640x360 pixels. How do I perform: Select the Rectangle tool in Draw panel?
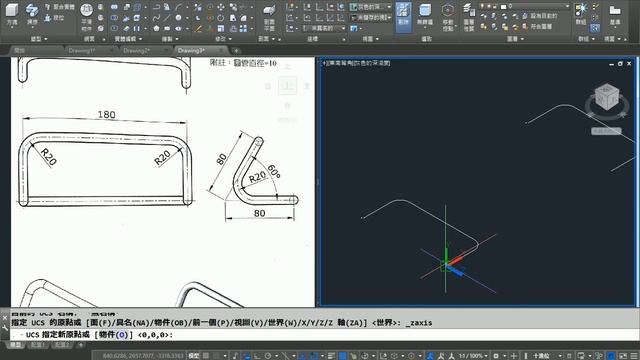(x=167, y=29)
